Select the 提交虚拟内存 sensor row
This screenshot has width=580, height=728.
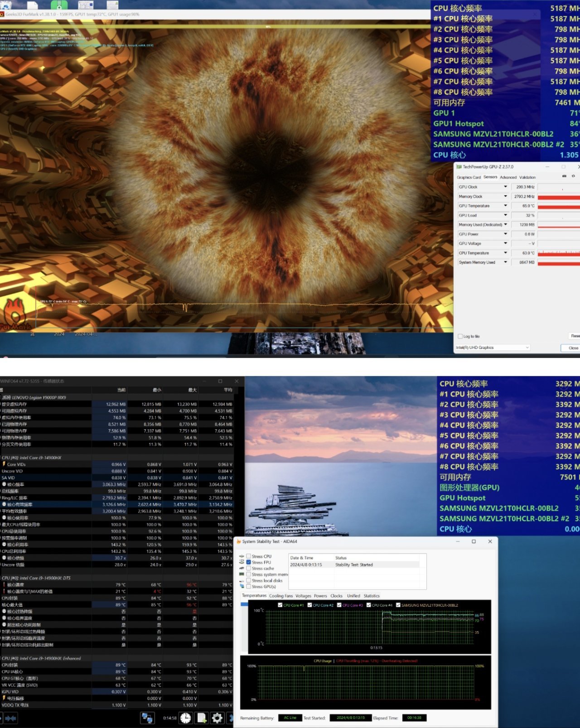pos(118,404)
